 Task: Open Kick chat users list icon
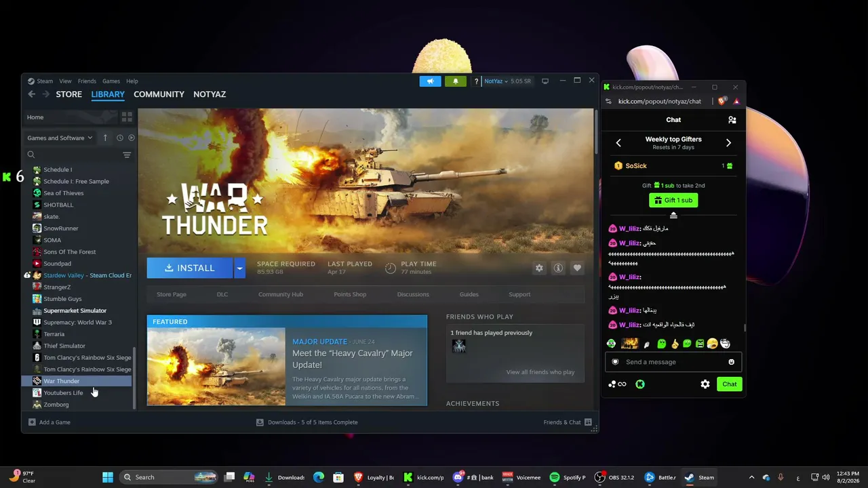(732, 120)
